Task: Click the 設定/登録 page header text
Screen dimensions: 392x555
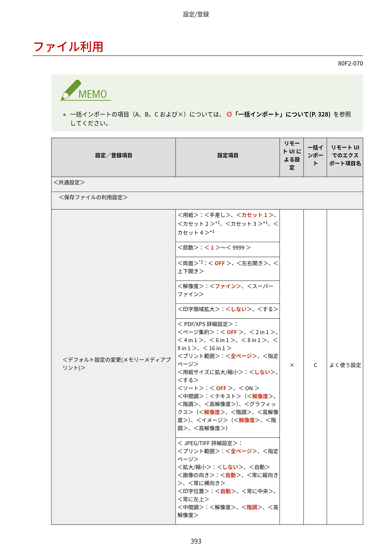Action: [x=196, y=14]
